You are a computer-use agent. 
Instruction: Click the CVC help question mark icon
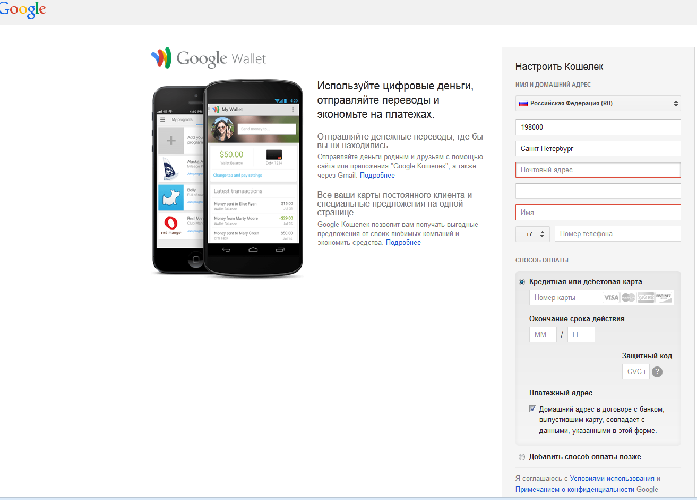(657, 372)
